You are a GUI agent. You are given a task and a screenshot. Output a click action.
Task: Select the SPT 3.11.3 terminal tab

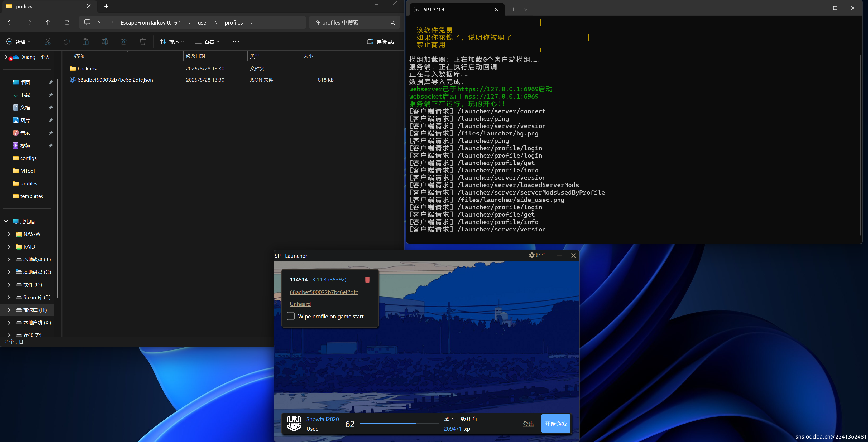coord(457,9)
